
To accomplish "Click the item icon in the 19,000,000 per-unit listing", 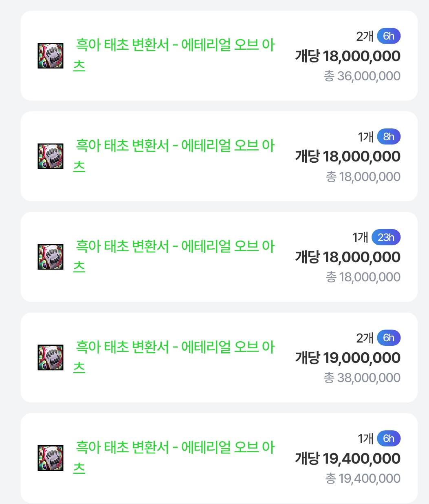I will (51, 358).
